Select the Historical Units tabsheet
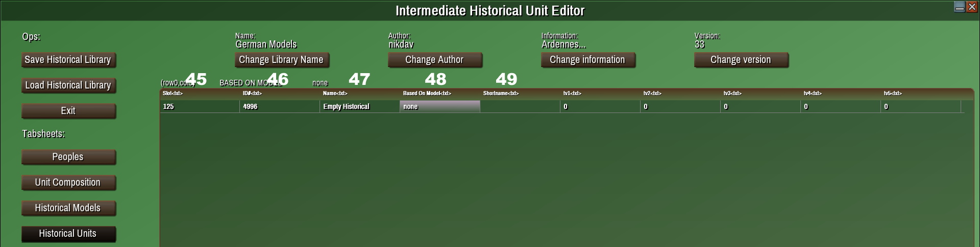980x247 pixels. point(68,234)
